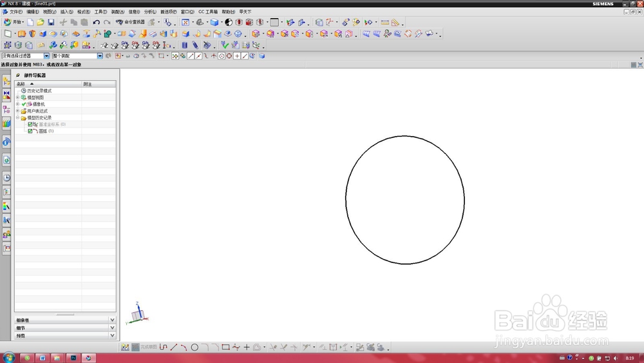The width and height of the screenshot is (644, 363).
Task: Click the Fit view icon
Action: [185, 22]
